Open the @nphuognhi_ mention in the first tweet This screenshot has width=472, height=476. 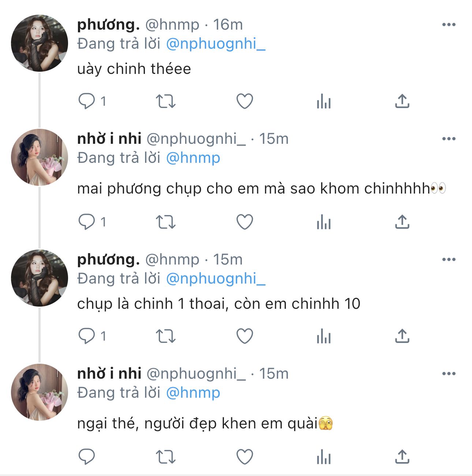[216, 44]
